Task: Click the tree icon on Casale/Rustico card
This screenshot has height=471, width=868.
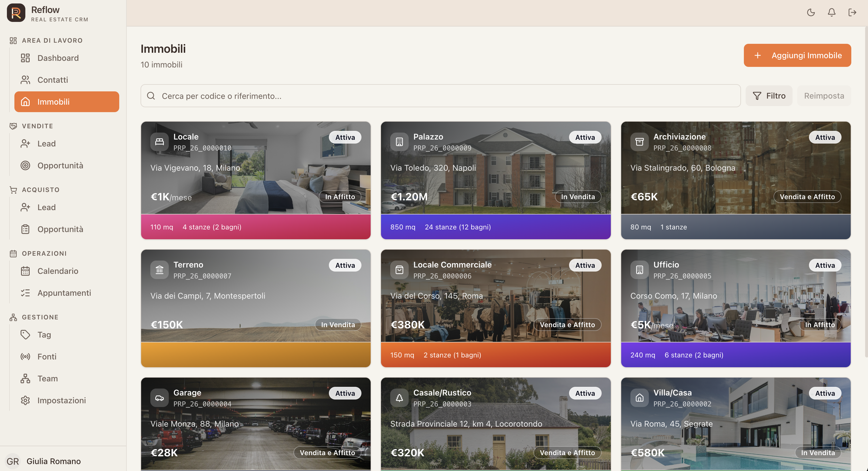Action: tap(399, 398)
